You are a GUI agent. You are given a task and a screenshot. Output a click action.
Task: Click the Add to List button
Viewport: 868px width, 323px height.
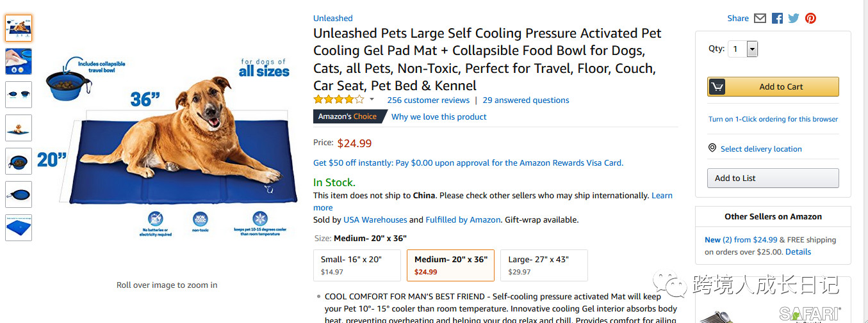click(773, 178)
